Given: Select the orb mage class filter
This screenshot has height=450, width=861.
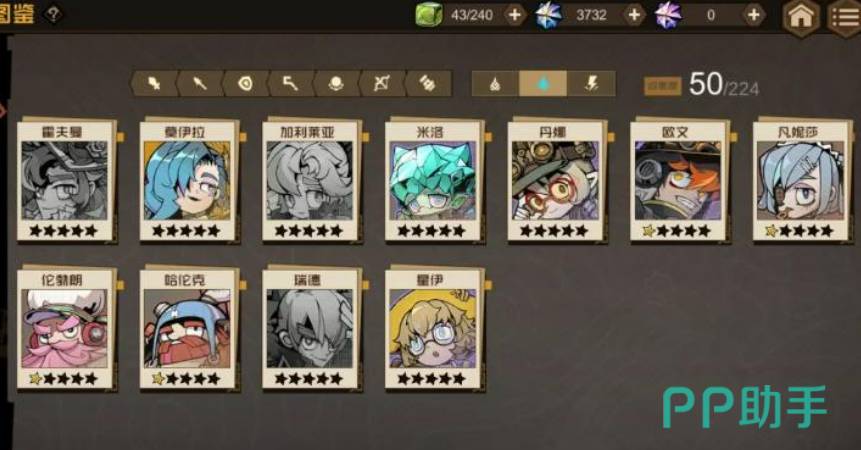Looking at the screenshot, I should click(336, 84).
